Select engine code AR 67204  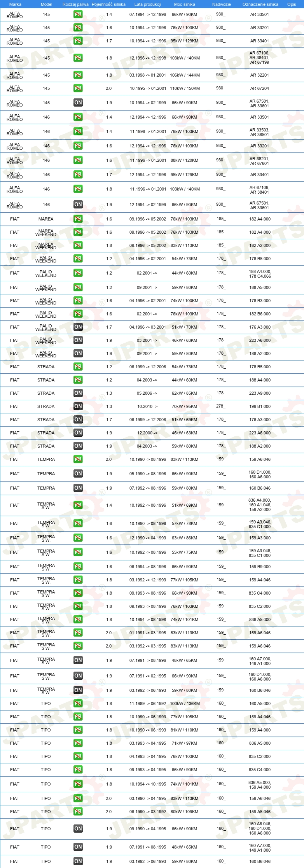[x=260, y=88]
